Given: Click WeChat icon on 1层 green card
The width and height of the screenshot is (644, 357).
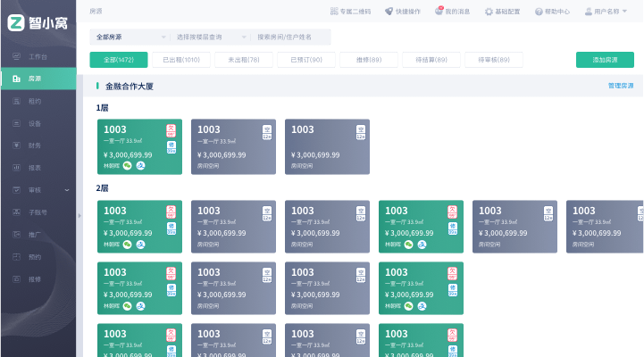Looking at the screenshot, I should point(128,166).
